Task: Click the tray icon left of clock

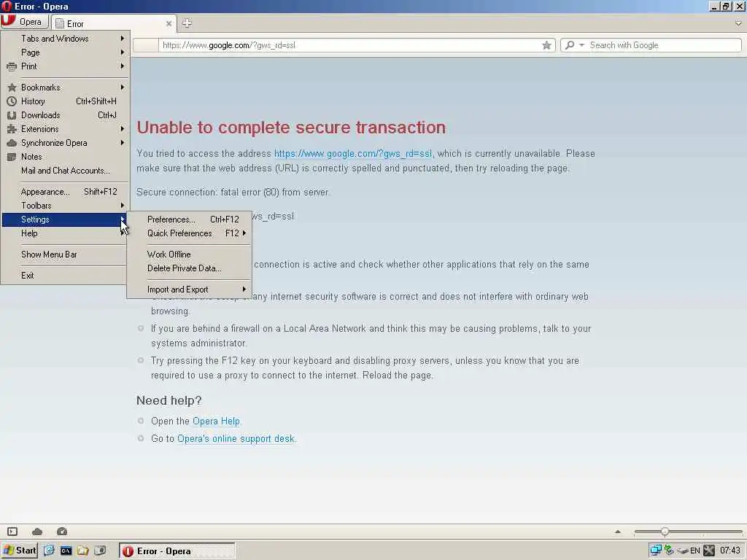Action: point(709,551)
